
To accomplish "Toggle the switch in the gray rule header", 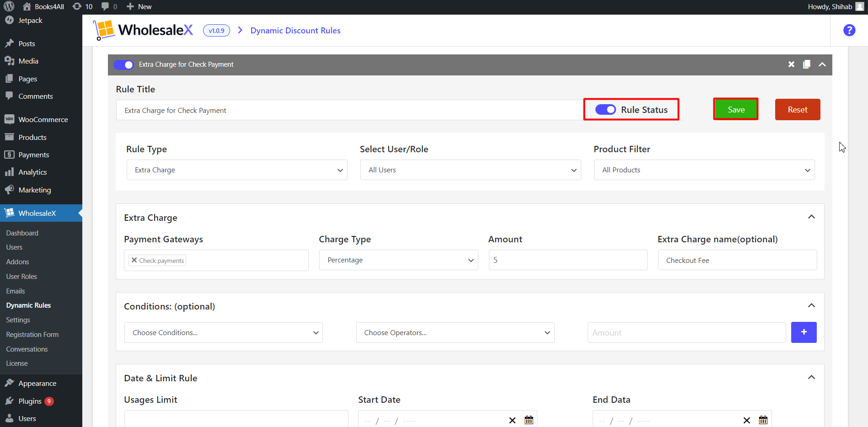I will click(123, 64).
